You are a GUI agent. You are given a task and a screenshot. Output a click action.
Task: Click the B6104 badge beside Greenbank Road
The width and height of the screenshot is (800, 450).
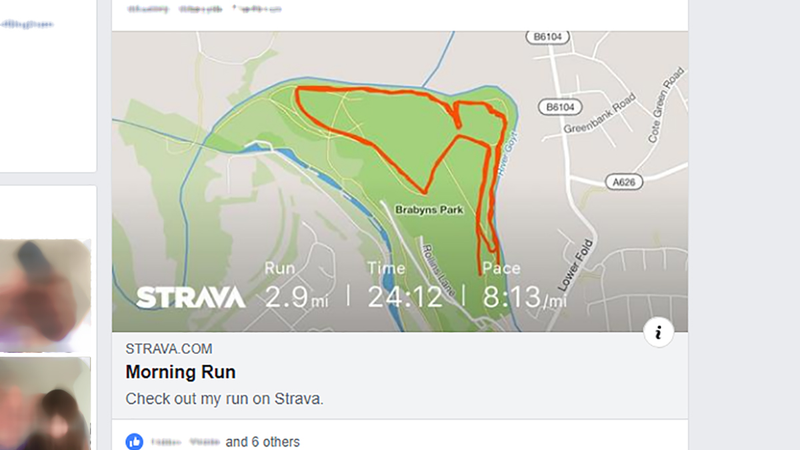coord(560,107)
